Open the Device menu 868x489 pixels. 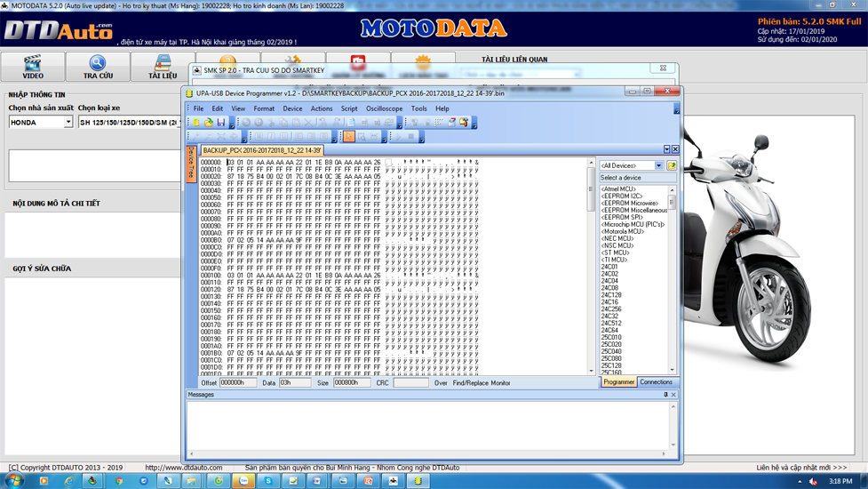point(292,108)
